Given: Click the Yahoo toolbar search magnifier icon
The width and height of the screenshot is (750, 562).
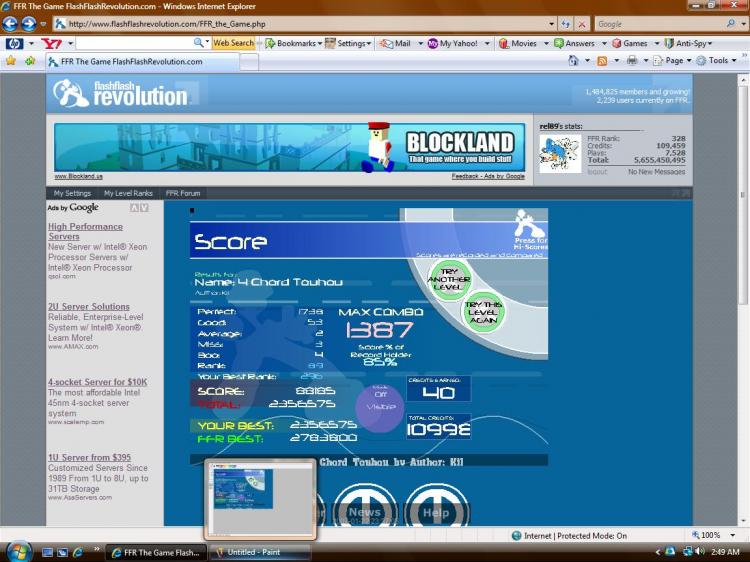Looking at the screenshot, I should pos(198,43).
